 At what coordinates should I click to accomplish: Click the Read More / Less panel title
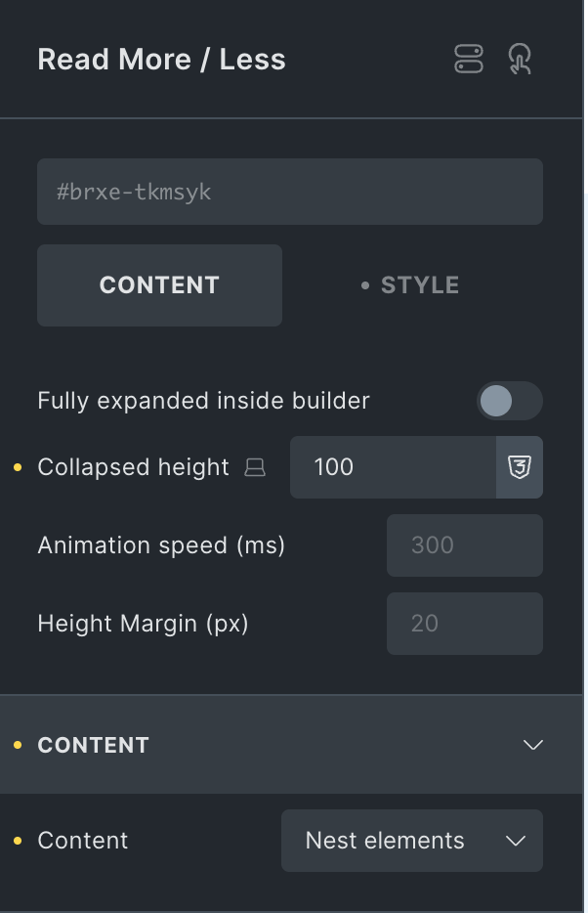(161, 60)
